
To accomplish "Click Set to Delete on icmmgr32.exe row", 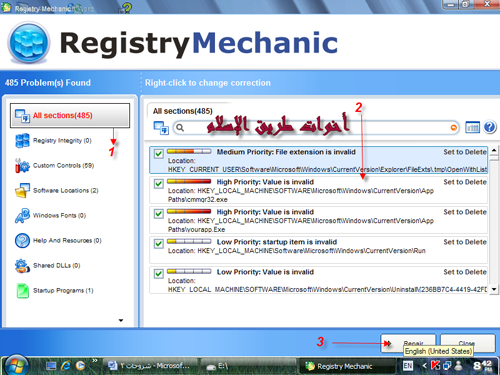I will click(x=465, y=182).
